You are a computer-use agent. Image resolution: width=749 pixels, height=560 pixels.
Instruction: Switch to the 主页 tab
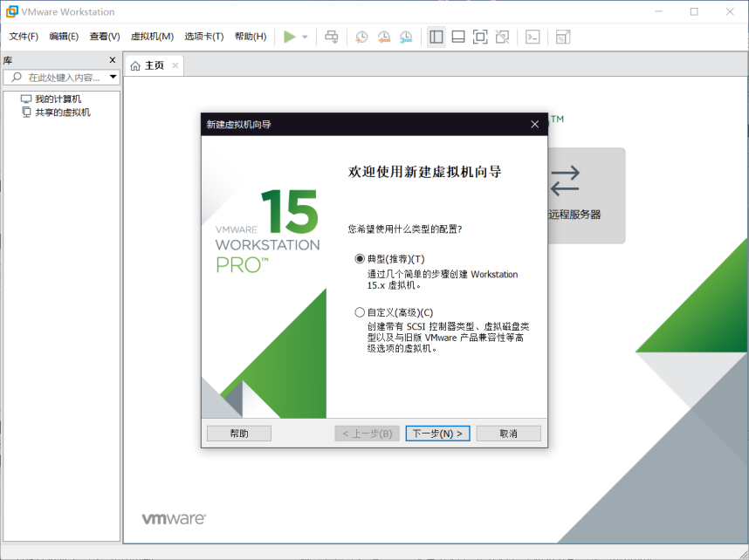click(154, 65)
